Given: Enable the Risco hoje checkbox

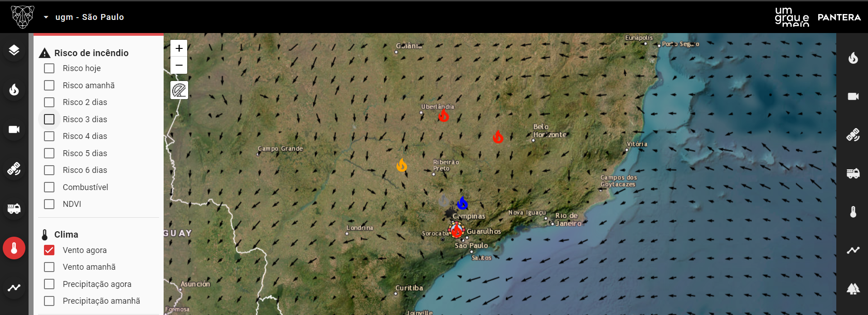Looking at the screenshot, I should (x=49, y=68).
